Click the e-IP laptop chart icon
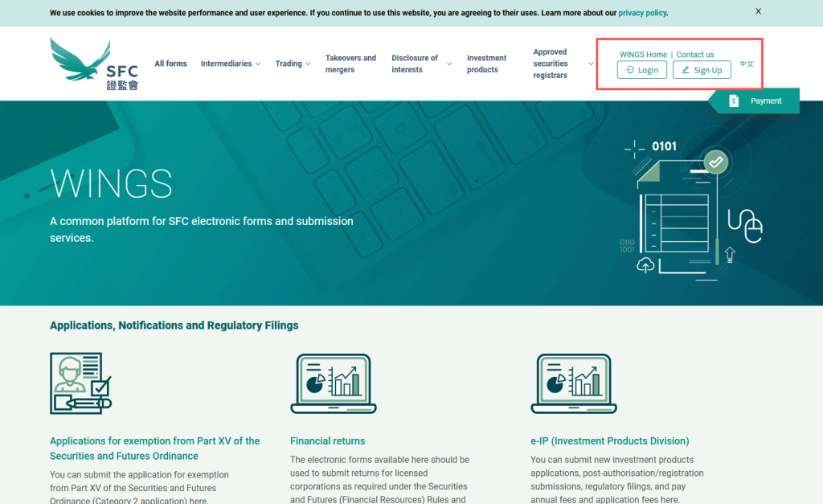The width and height of the screenshot is (823, 504). pyautogui.click(x=573, y=383)
